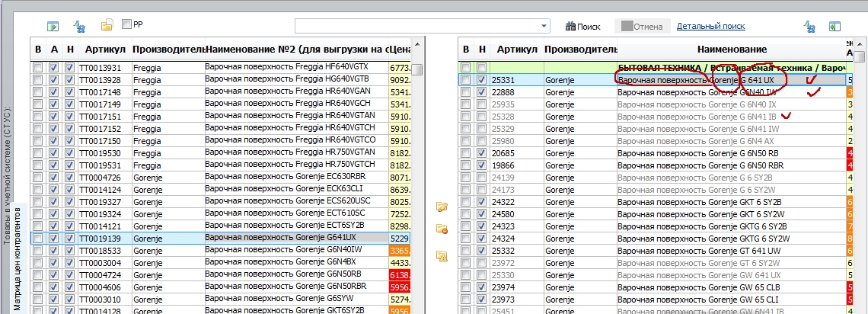868x314 pixels.
Task: Click the green arrow panel icon above left table
Action: click(x=52, y=26)
